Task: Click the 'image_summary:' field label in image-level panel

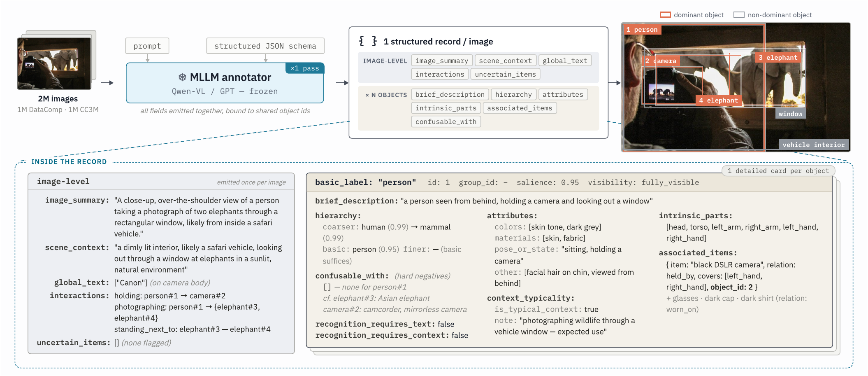Action: click(x=77, y=200)
